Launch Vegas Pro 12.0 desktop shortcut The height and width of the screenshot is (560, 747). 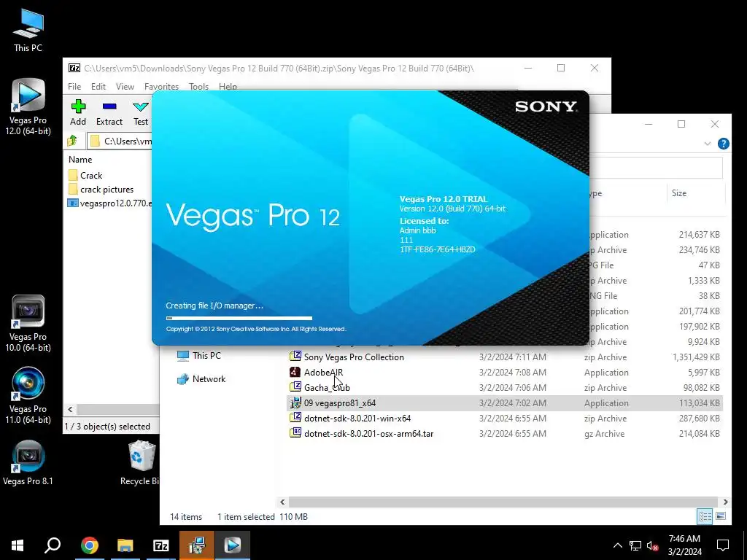pyautogui.click(x=28, y=107)
